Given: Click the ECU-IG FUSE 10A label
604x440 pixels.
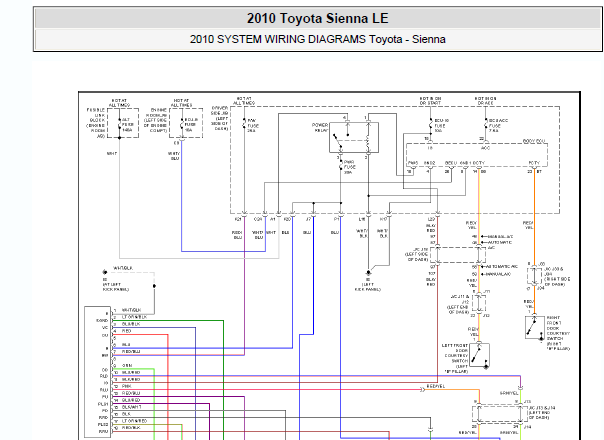Looking at the screenshot, I should 441,126.
